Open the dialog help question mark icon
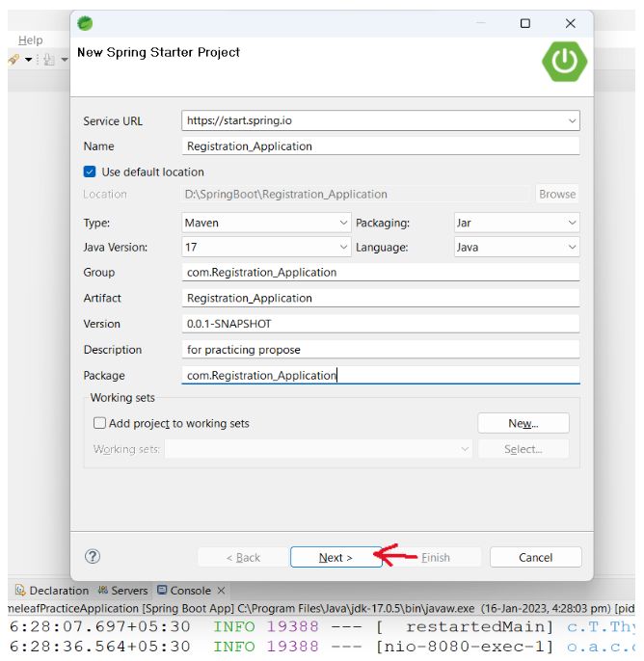 (93, 557)
